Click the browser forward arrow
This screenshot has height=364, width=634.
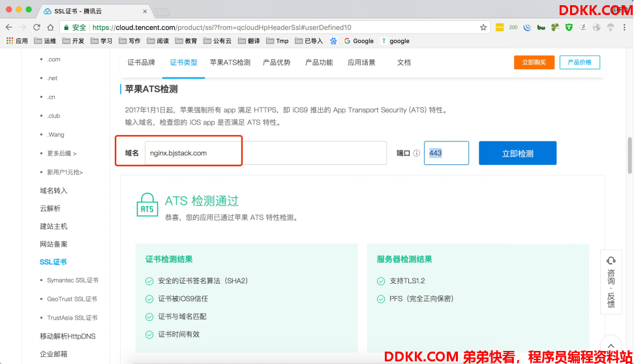[x=23, y=27]
